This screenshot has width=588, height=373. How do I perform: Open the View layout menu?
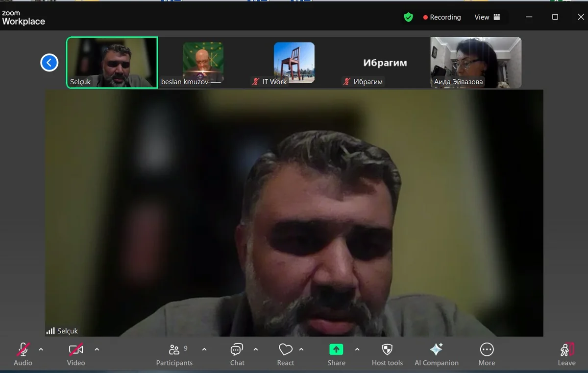pos(487,17)
